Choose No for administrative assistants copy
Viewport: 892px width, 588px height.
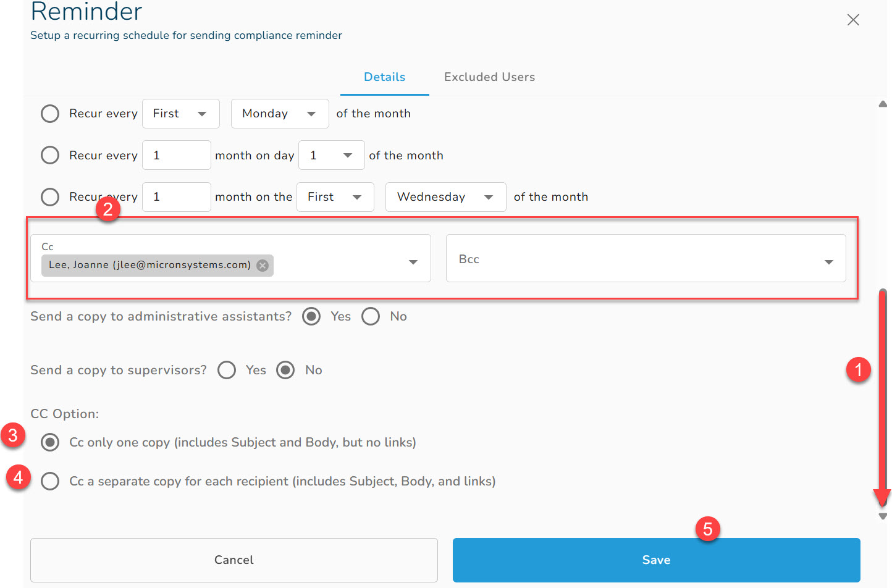(371, 317)
